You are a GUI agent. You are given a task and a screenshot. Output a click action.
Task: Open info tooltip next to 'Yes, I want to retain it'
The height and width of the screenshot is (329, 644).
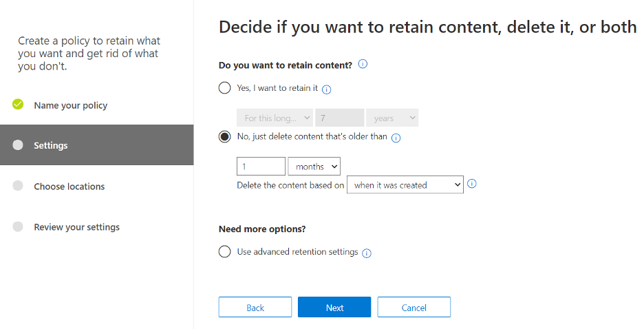pos(327,89)
